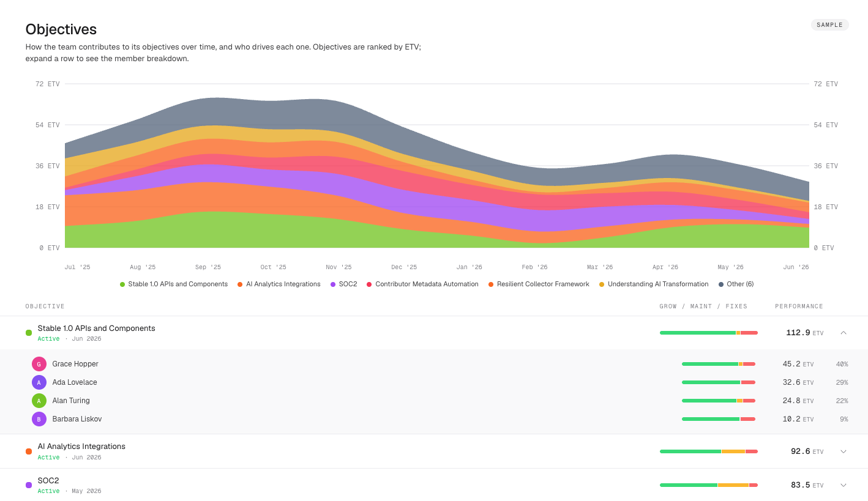
Task: Click Alan Turing's 24.8 ETV value
Action: (x=798, y=401)
